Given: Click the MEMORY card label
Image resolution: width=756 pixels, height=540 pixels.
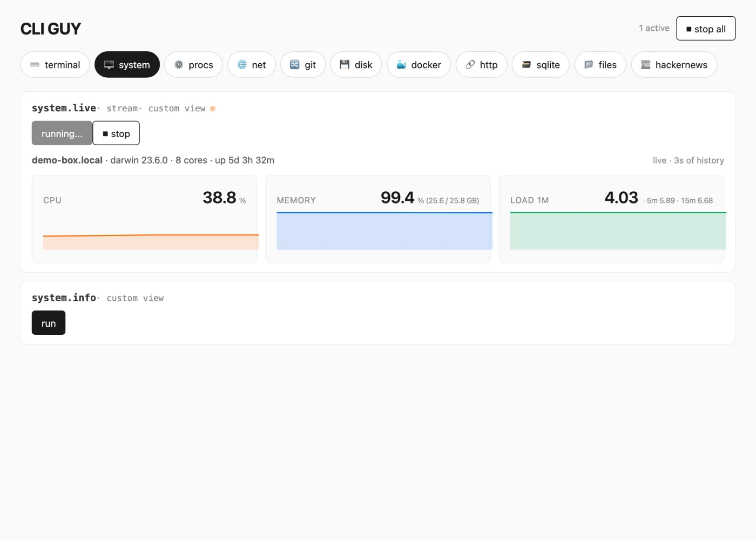Looking at the screenshot, I should click(296, 200).
